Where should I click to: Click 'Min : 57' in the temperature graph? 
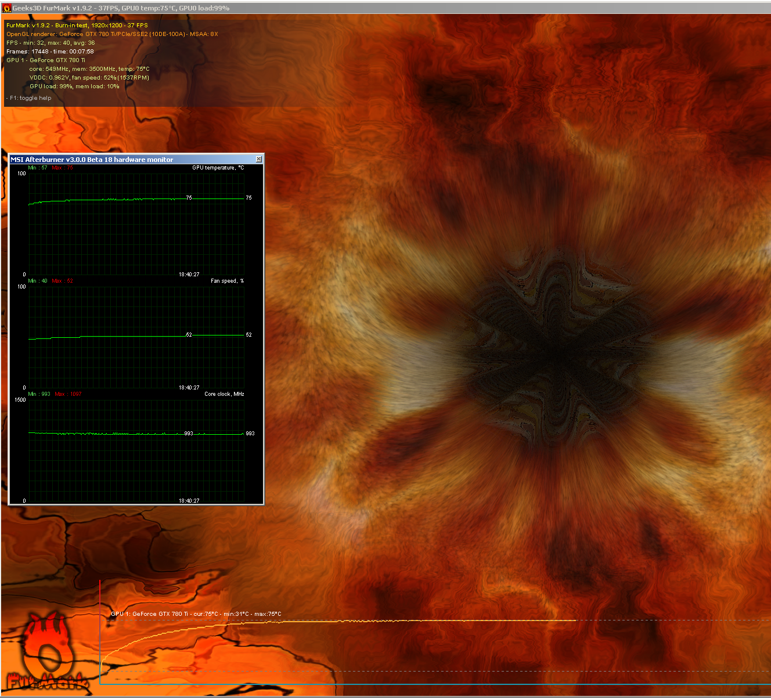pyautogui.click(x=38, y=168)
